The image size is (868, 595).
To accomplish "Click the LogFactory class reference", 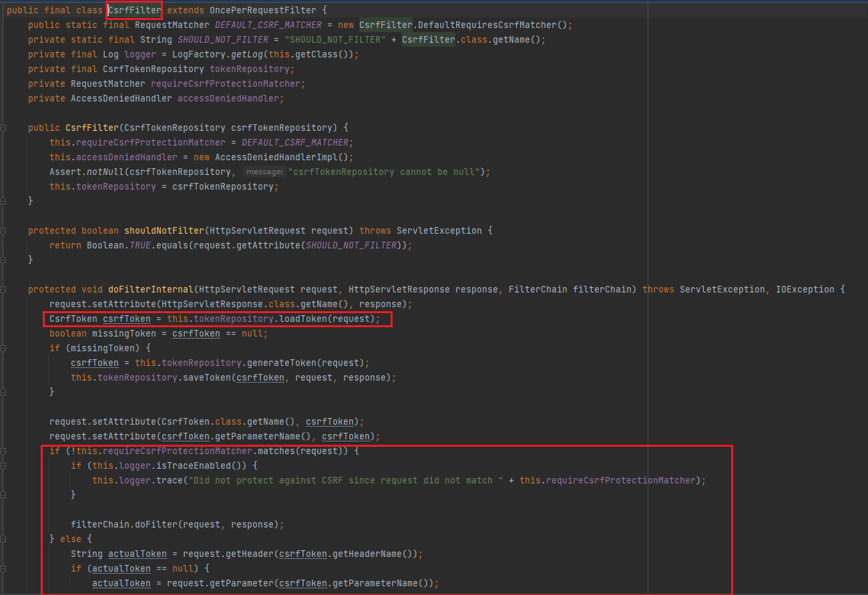I will [199, 54].
